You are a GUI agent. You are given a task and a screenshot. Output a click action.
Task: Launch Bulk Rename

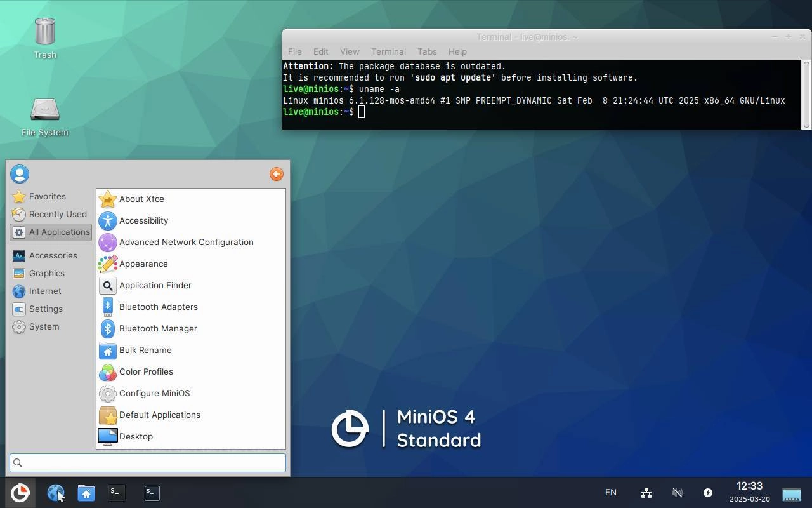pyautogui.click(x=191, y=350)
